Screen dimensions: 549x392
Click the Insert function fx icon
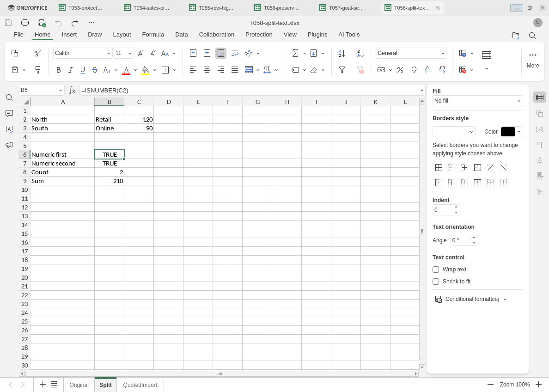[72, 91]
